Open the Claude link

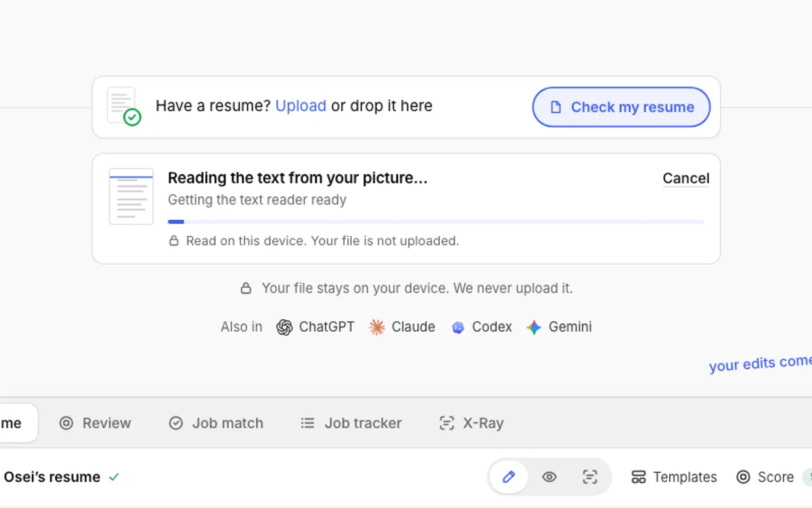coord(402,327)
